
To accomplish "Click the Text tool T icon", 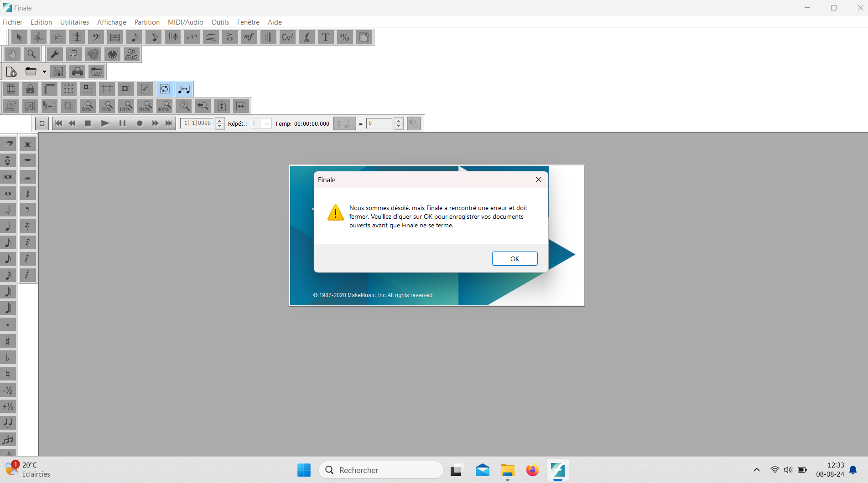I will click(326, 37).
